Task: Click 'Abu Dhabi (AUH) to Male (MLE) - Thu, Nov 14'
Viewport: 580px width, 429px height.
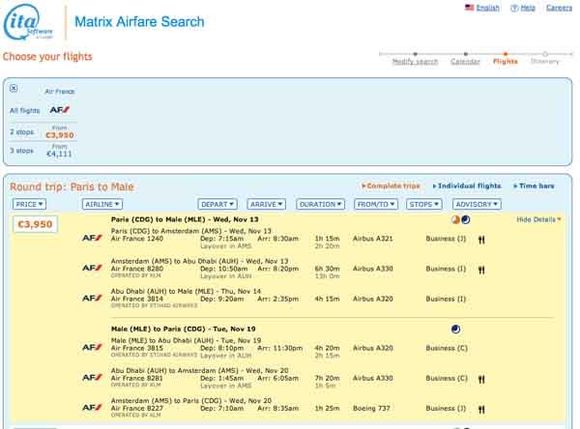Action: tap(186, 291)
